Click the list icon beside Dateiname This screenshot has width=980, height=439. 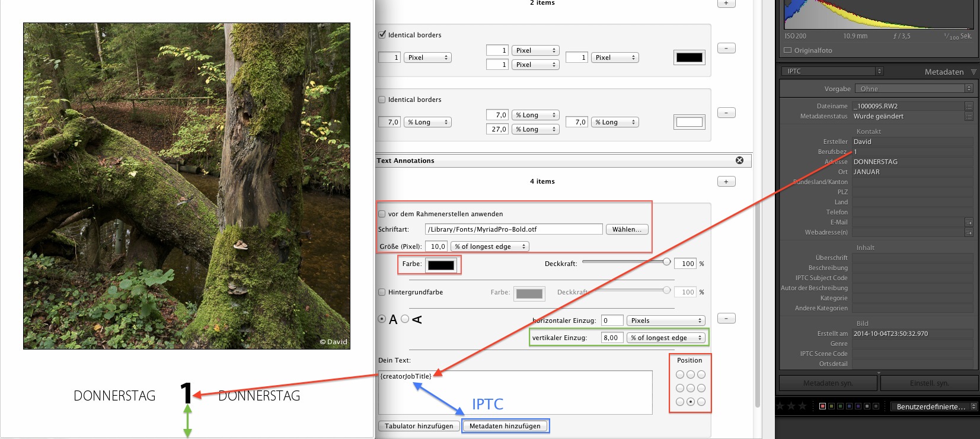coord(969,106)
